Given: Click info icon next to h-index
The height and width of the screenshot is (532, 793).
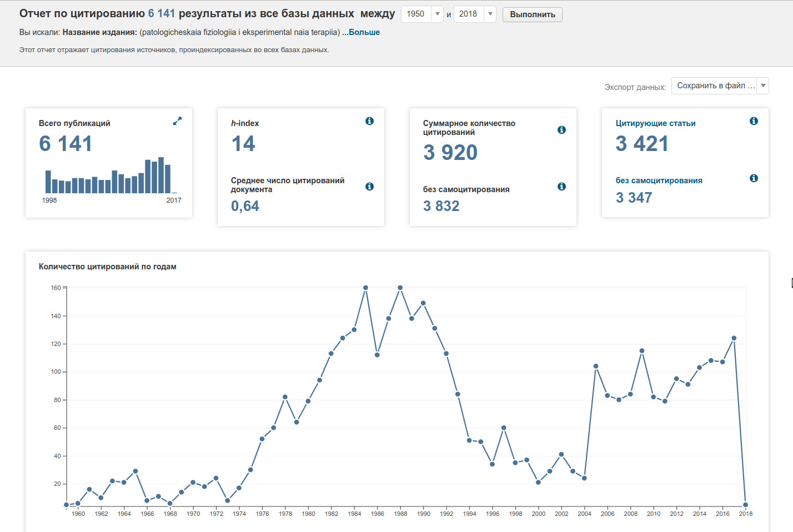Looking at the screenshot, I should coord(369,121).
